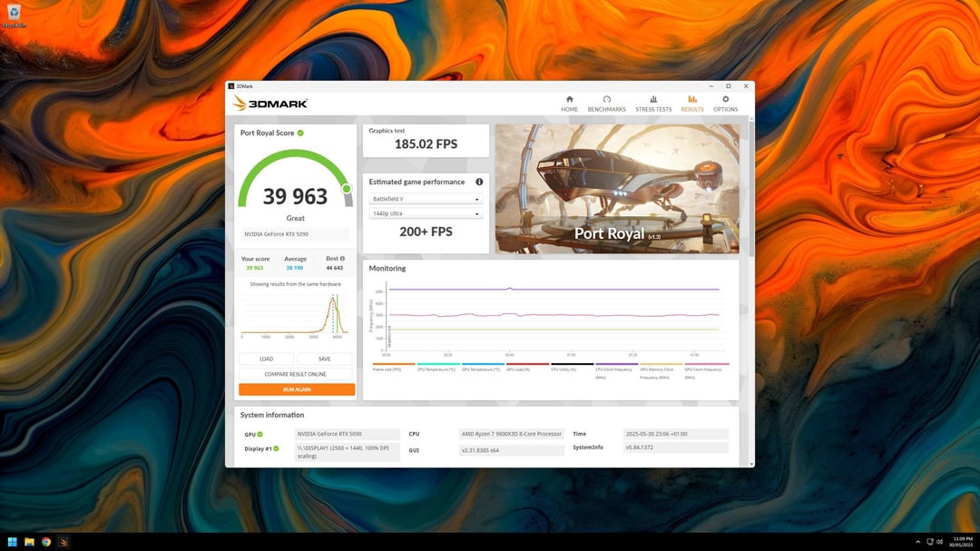Toggle the CPU Clock Frequency legend entry
This screenshot has width=980, height=551.
(x=615, y=371)
